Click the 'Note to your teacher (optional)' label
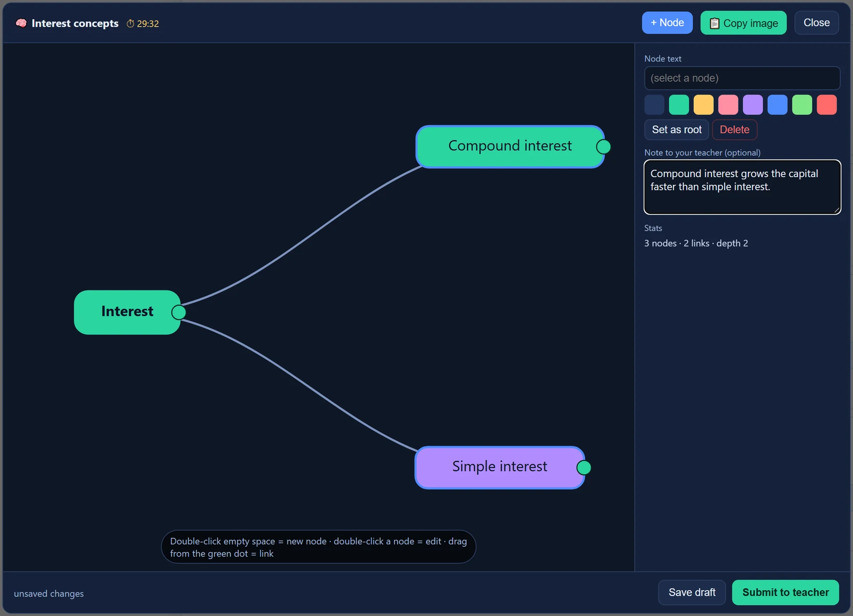The image size is (853, 616). 702,152
